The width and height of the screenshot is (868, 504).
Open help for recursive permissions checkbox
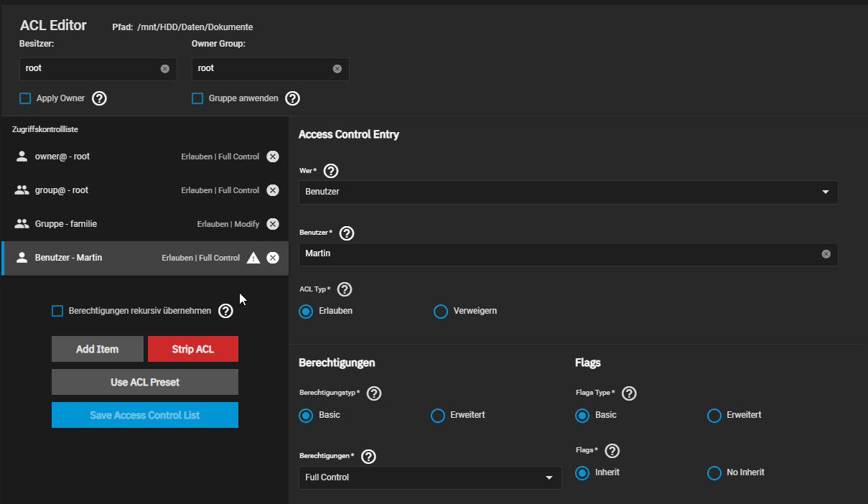(225, 311)
